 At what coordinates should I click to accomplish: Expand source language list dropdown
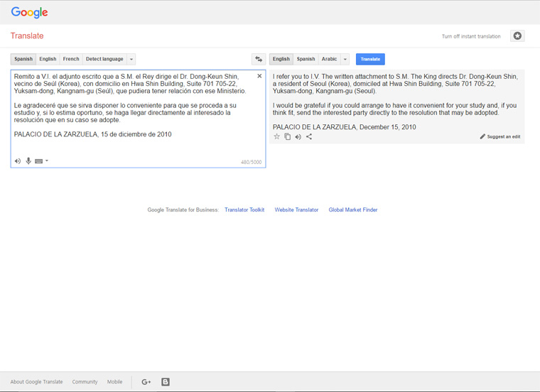131,59
